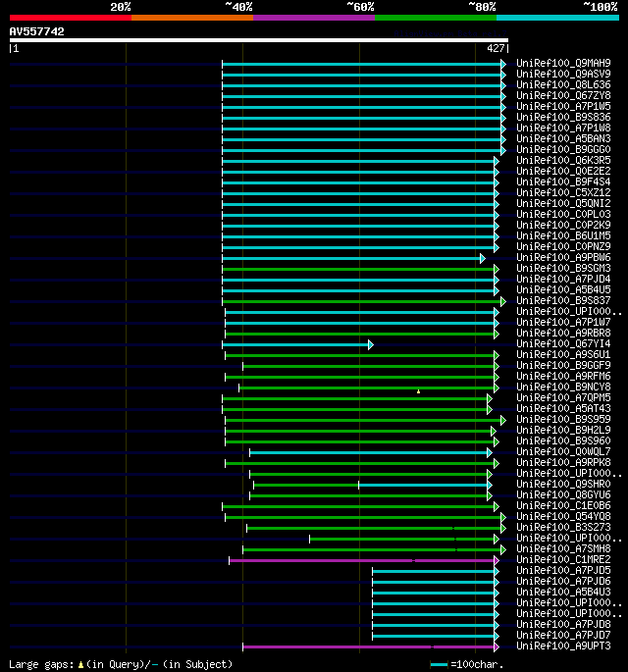Choose the UniRef100_A5B4U5 label
The image size is (628, 672).
tap(563, 289)
